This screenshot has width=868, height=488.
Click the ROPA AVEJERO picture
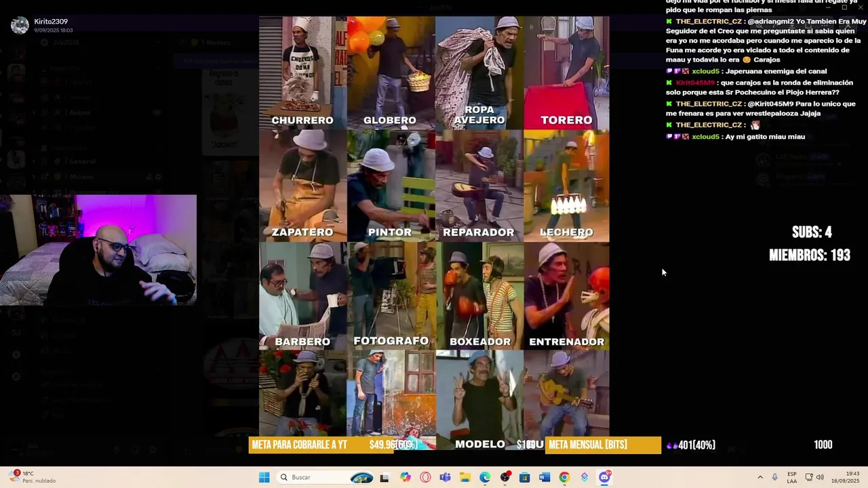click(x=479, y=73)
